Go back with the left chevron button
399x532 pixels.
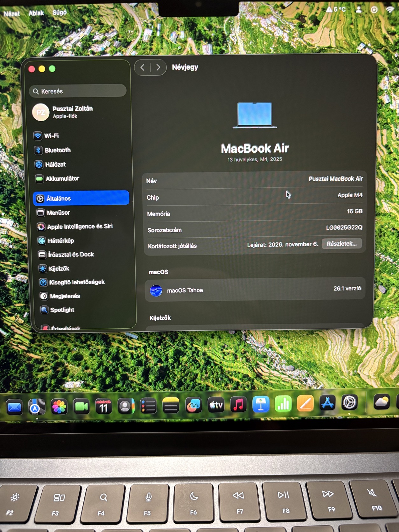pos(143,67)
